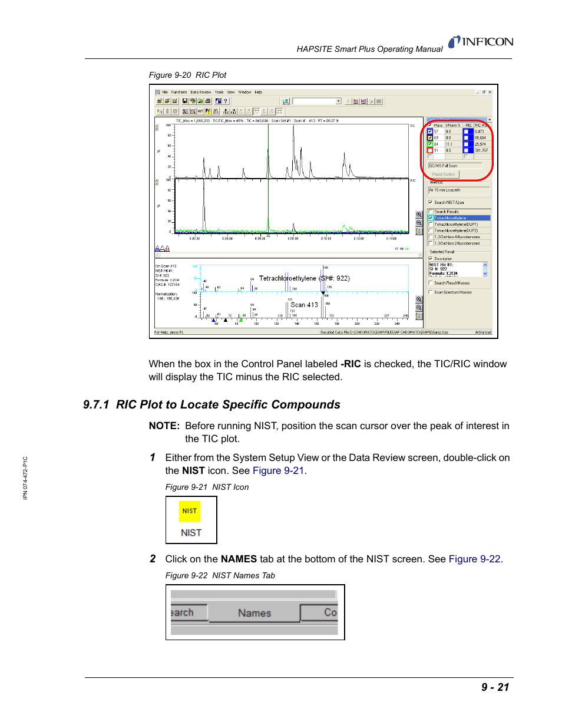Click the Advanced button in the status bar
Screen dimensions: 562x728
(483, 332)
